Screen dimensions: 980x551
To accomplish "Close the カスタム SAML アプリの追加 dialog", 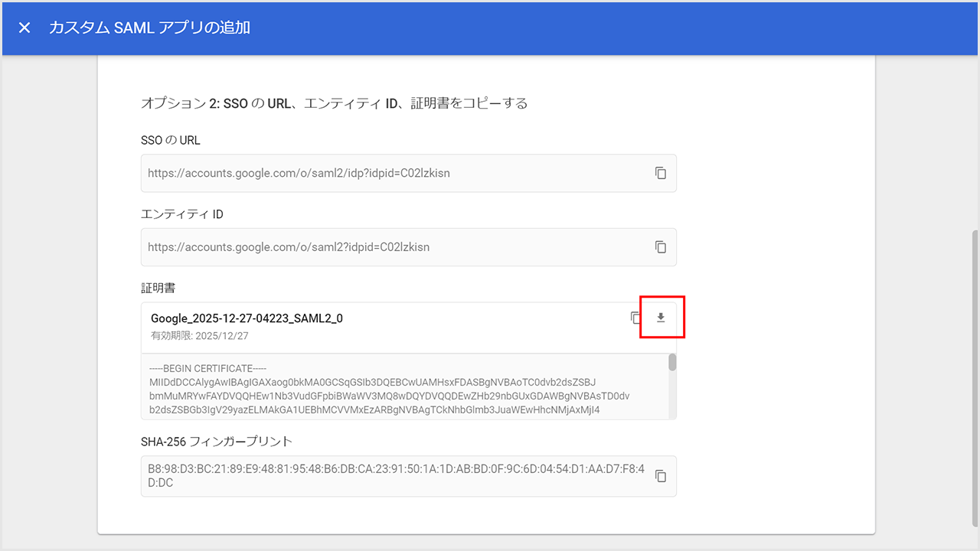I will [x=24, y=28].
